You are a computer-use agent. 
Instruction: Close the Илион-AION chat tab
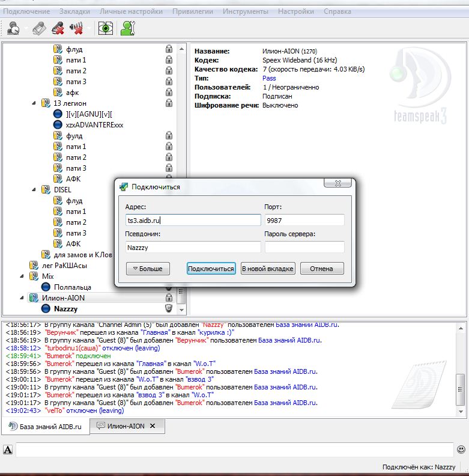point(153,426)
